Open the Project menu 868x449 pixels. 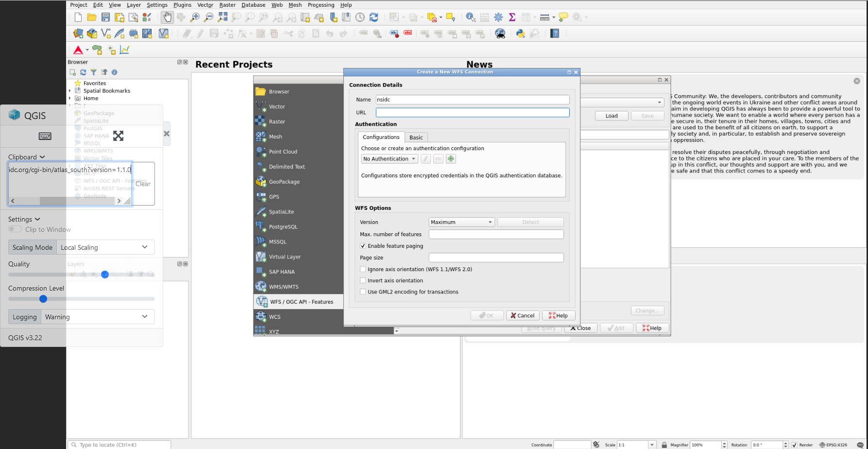79,5
